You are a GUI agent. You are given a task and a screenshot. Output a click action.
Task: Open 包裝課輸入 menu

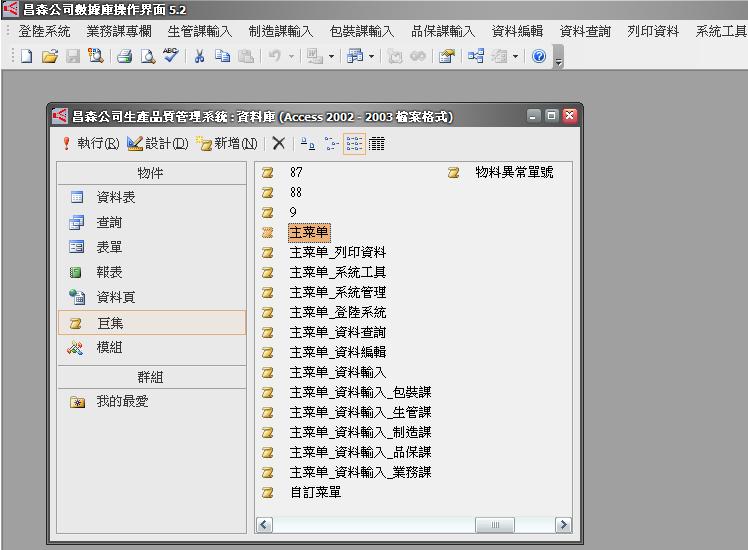click(362, 31)
